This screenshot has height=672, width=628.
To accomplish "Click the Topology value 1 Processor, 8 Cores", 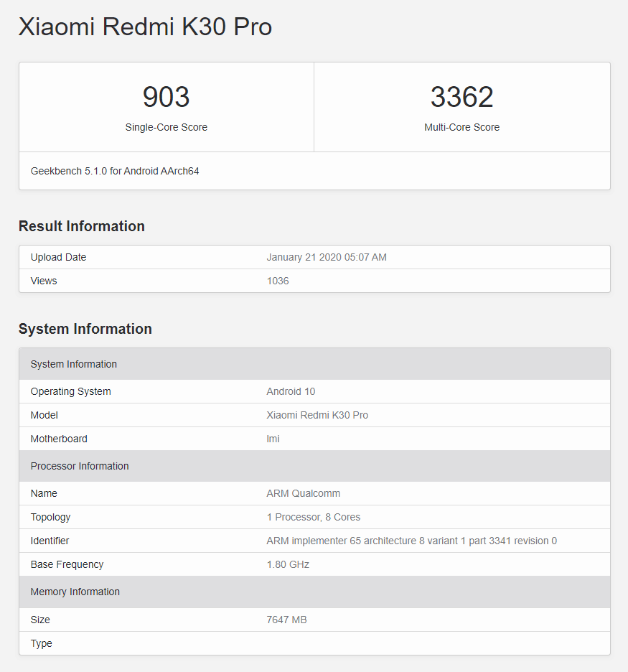I will click(x=313, y=517).
